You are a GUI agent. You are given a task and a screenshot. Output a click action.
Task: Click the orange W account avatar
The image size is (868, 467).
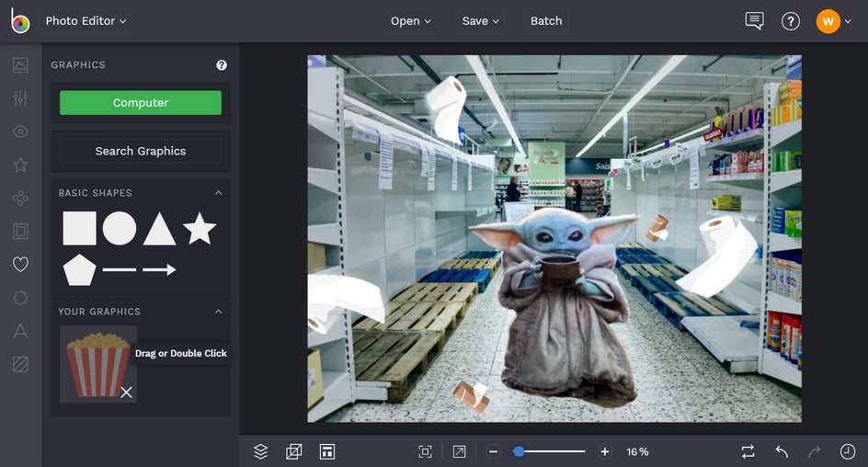pyautogui.click(x=828, y=21)
